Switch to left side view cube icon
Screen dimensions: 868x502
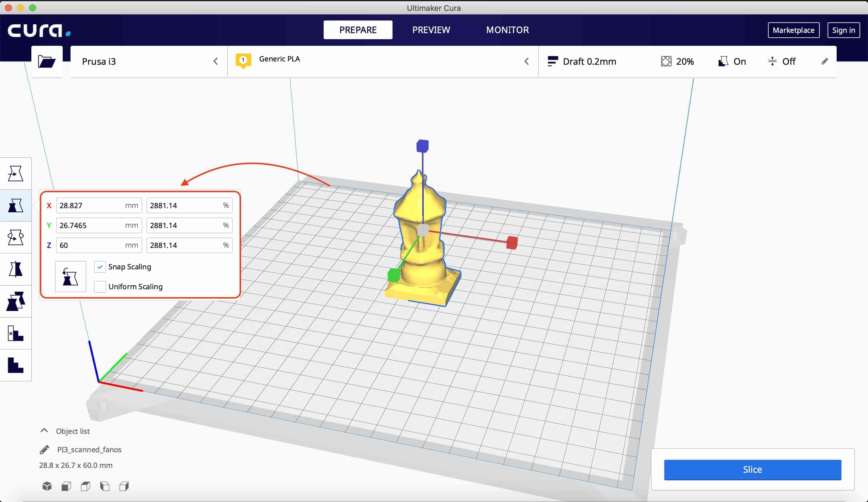point(105,486)
